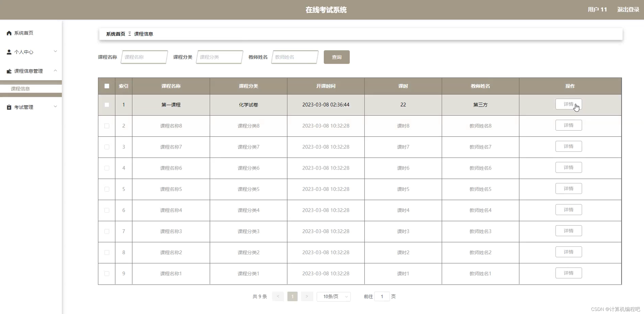
Task: Select page number 1 in pagination
Action: (292, 296)
